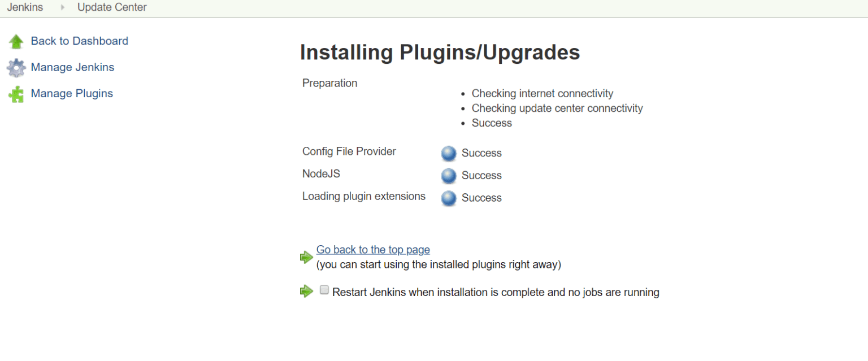Viewport: 868px width, 361px height.
Task: Click the Installing Plugins/Upgrades heading
Action: [x=440, y=53]
